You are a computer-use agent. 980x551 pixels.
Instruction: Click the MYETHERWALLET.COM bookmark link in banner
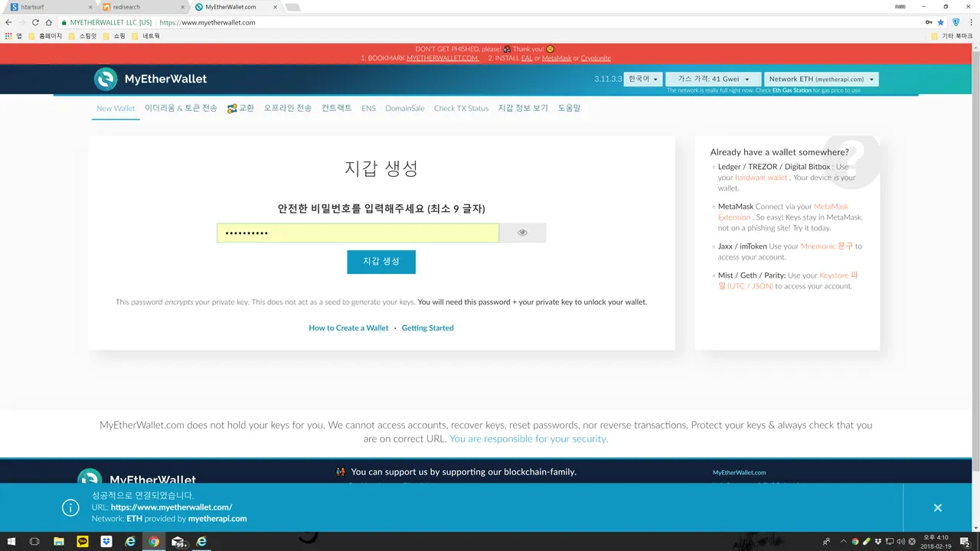(443, 58)
